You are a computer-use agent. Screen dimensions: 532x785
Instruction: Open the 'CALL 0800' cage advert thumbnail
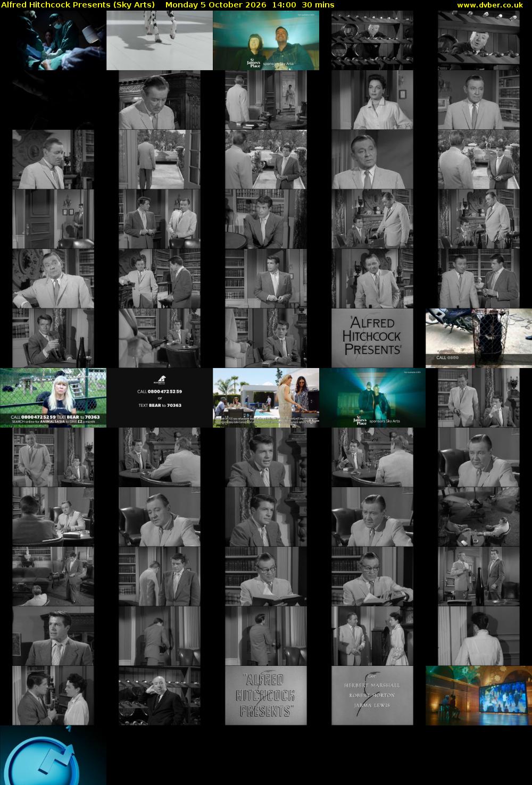pos(479,338)
